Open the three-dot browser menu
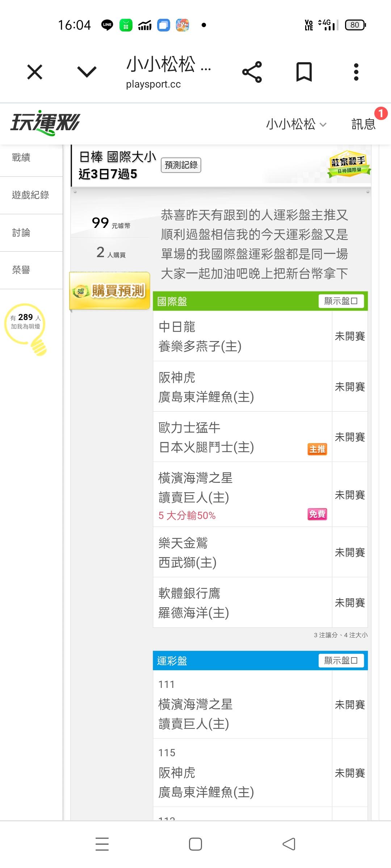The width and height of the screenshot is (391, 868). [356, 72]
